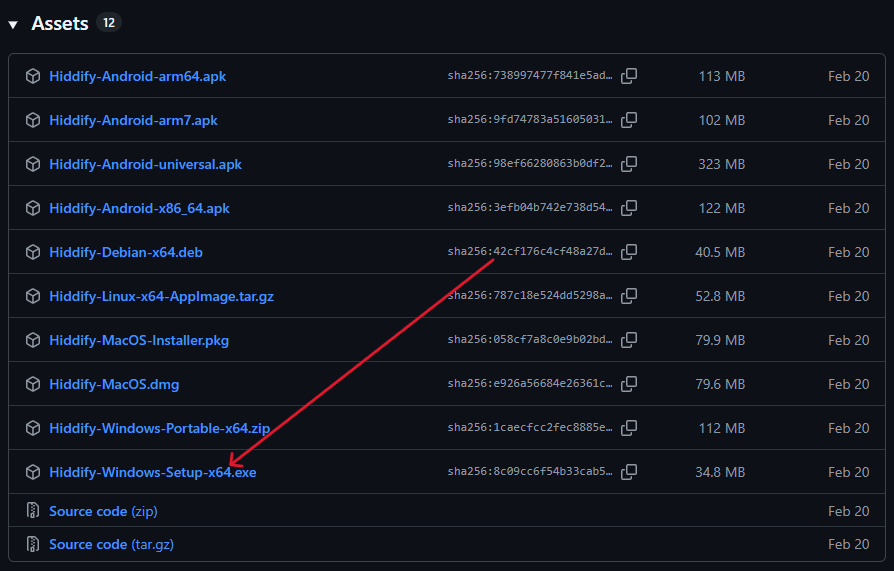Click package icon beside Hiddify-MacOS-Installer.pkg
Image resolution: width=894 pixels, height=571 pixels.
point(33,340)
